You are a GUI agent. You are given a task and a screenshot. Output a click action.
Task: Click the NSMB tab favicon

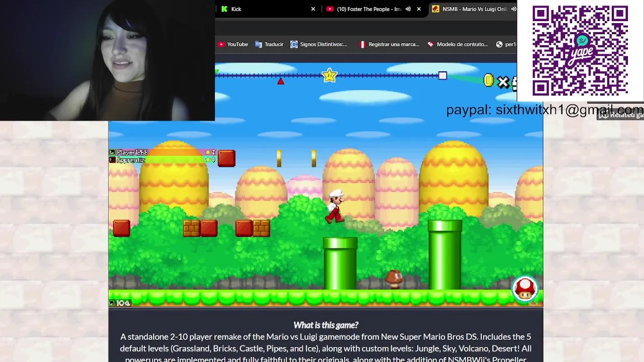(x=436, y=9)
